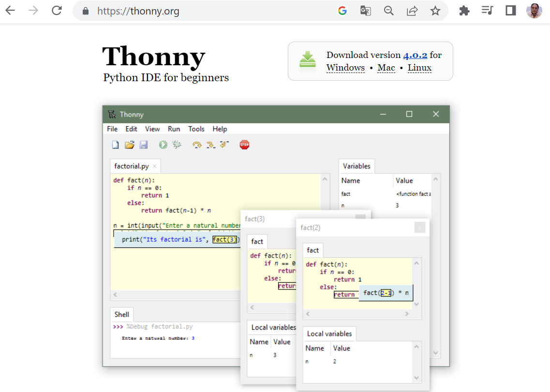
Task: Click the Thonny window title icon
Action: click(x=112, y=114)
